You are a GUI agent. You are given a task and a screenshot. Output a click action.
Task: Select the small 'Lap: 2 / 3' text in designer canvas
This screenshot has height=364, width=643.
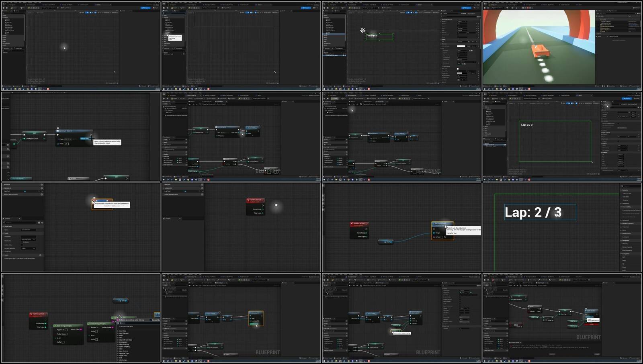(527, 125)
